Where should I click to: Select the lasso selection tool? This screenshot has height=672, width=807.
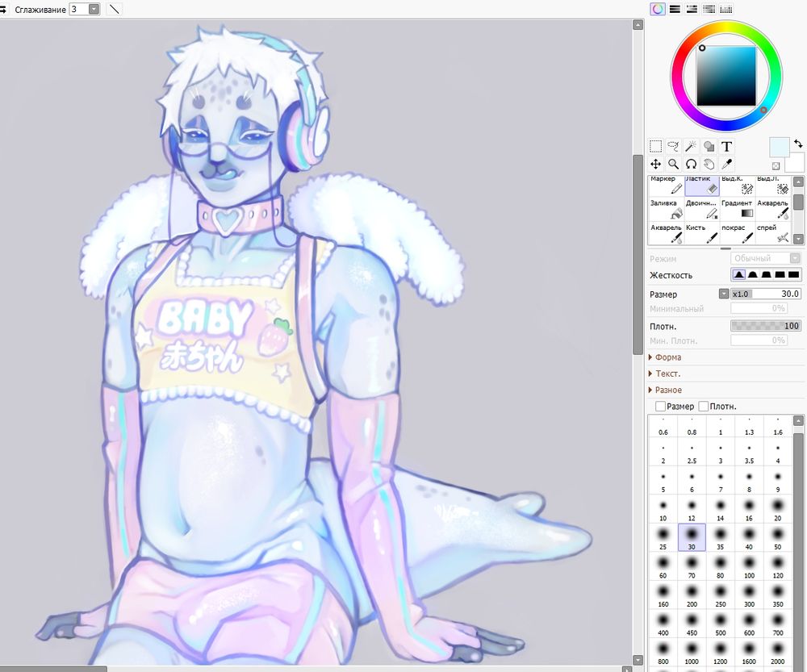coord(673,147)
